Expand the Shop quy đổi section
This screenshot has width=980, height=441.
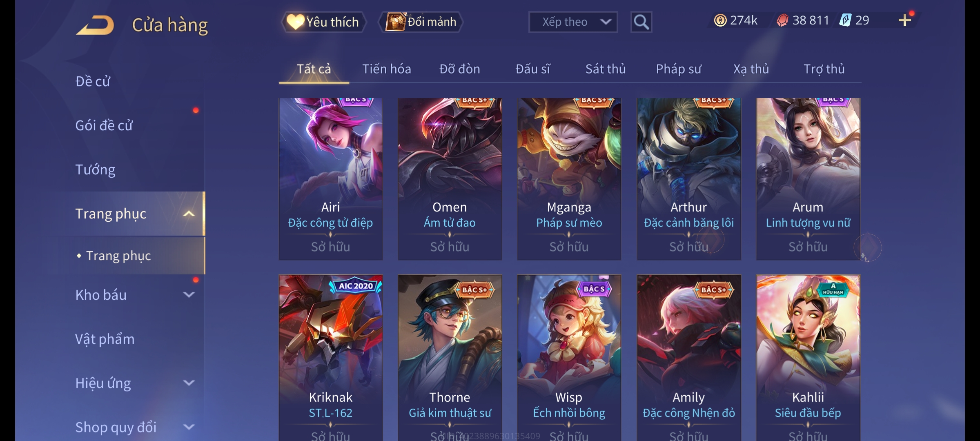[x=189, y=427]
